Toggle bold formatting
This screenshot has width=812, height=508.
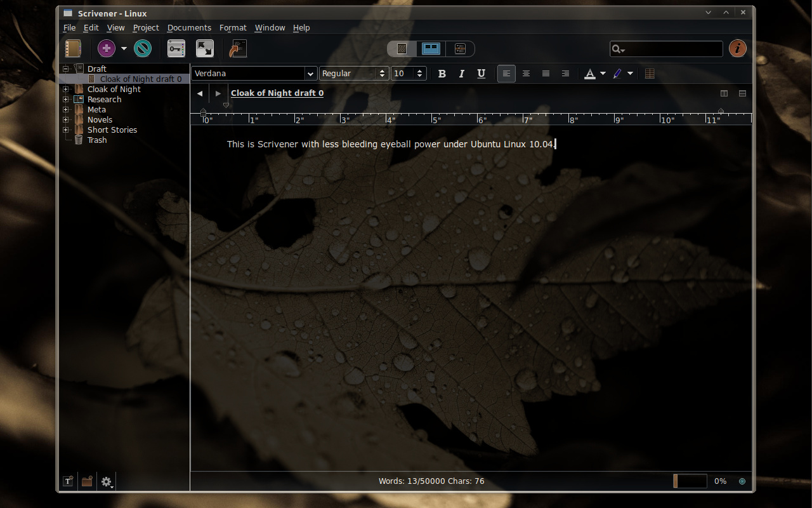coord(442,74)
